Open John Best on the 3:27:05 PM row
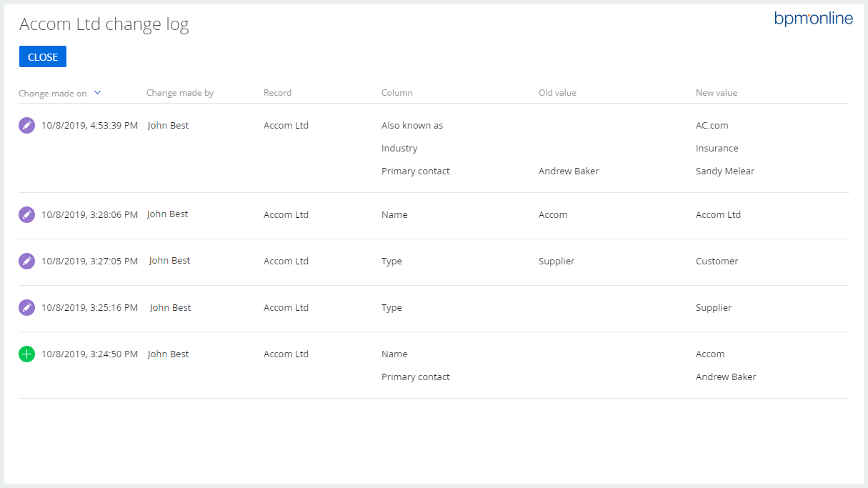The height and width of the screenshot is (488, 868). point(170,261)
